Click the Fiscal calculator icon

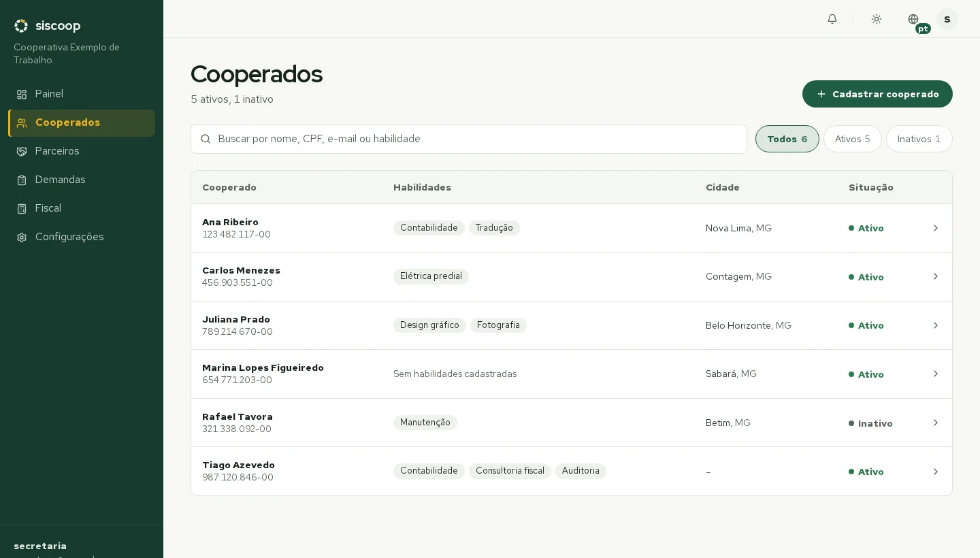click(x=22, y=209)
